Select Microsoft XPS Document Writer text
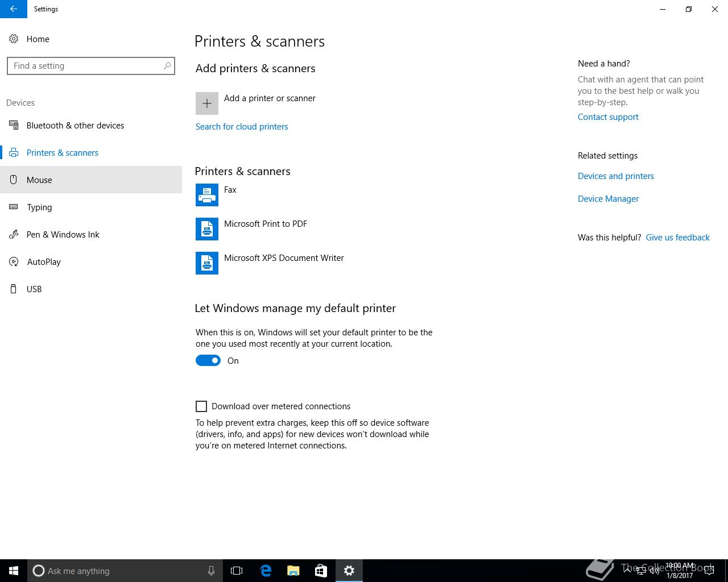Image resolution: width=728 pixels, height=582 pixels. 284,258
